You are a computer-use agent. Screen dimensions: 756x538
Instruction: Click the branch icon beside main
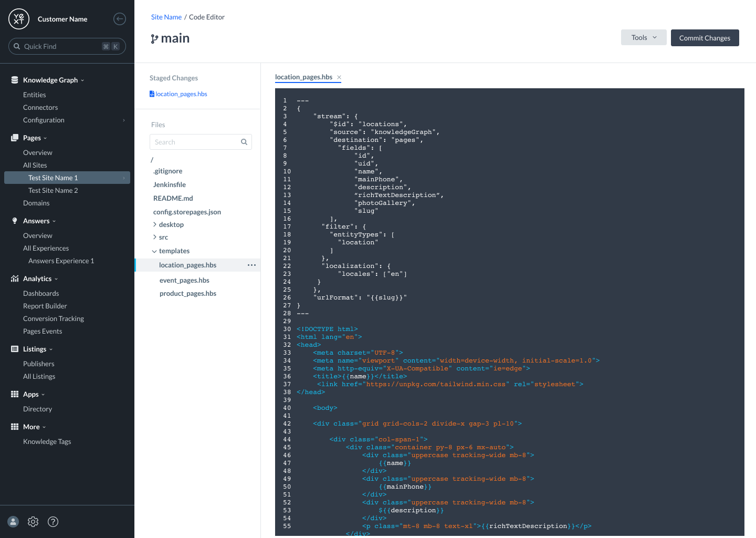tap(154, 39)
